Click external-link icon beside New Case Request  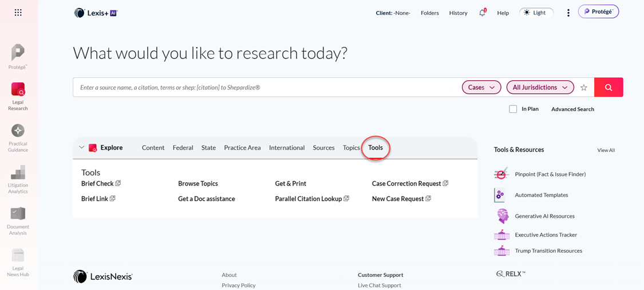(x=428, y=198)
